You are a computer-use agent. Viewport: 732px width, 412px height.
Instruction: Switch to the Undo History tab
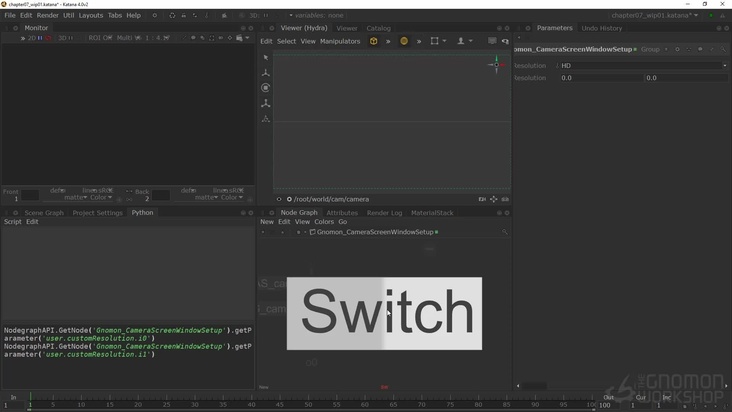click(602, 28)
